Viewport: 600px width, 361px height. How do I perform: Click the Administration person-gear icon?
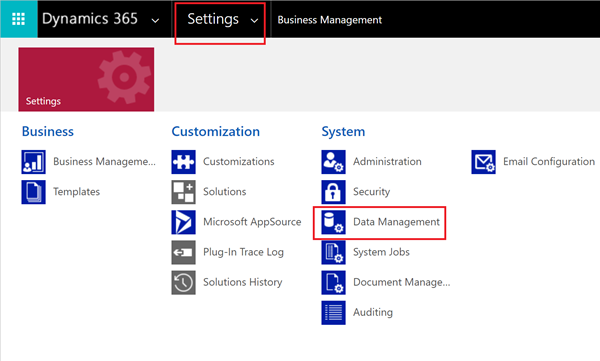pos(333,162)
